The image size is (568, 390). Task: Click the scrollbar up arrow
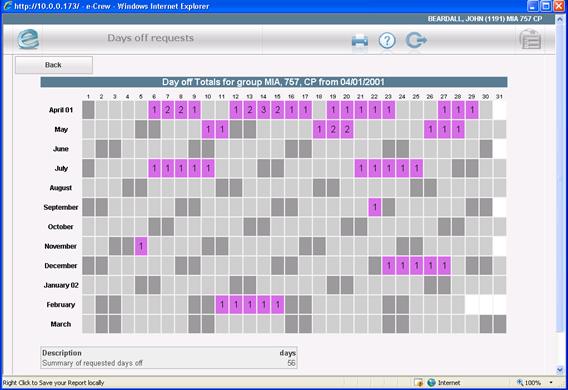click(560, 19)
